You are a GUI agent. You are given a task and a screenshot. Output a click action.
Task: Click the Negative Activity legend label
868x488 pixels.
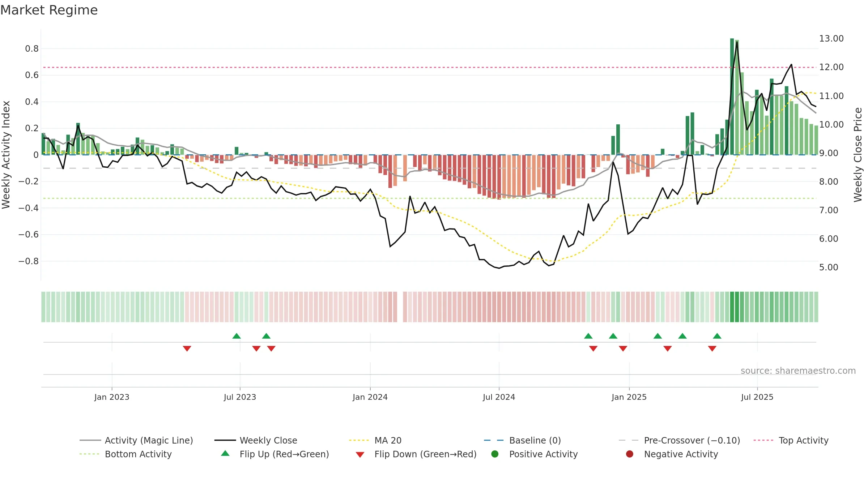(x=681, y=454)
